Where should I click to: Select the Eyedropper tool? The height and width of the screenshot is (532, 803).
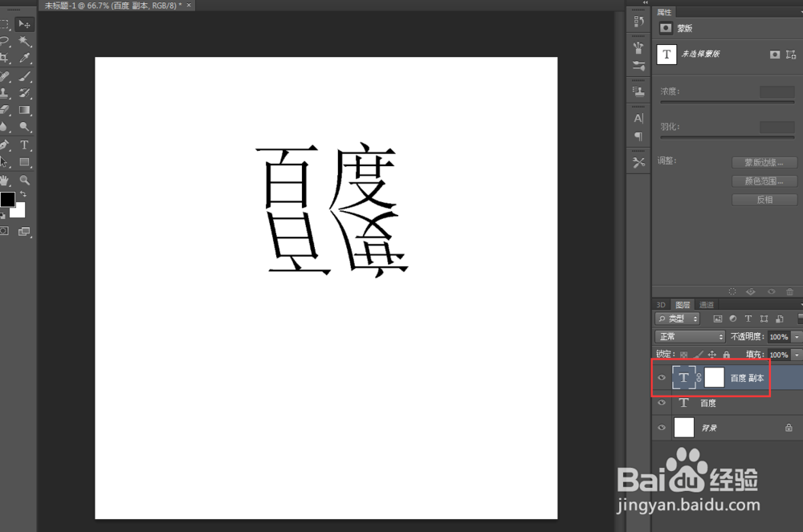pyautogui.click(x=24, y=58)
